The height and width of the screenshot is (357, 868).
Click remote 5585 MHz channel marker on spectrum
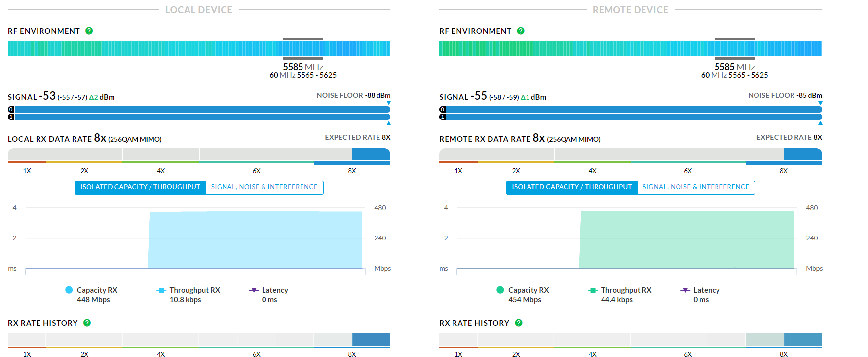point(734,48)
